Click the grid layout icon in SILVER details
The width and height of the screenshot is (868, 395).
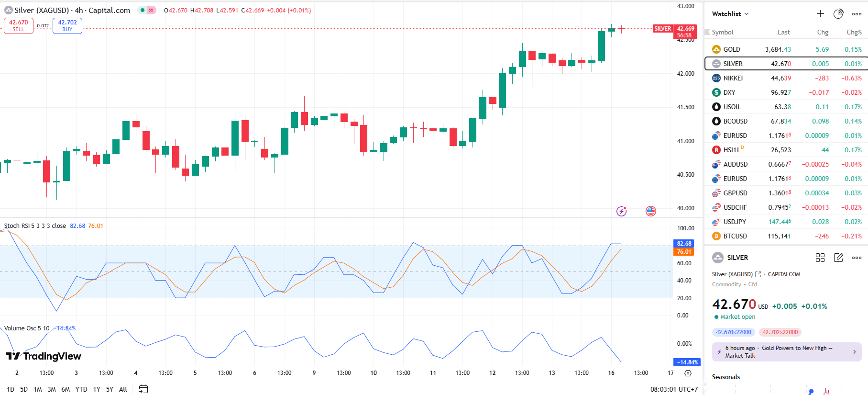tap(820, 258)
